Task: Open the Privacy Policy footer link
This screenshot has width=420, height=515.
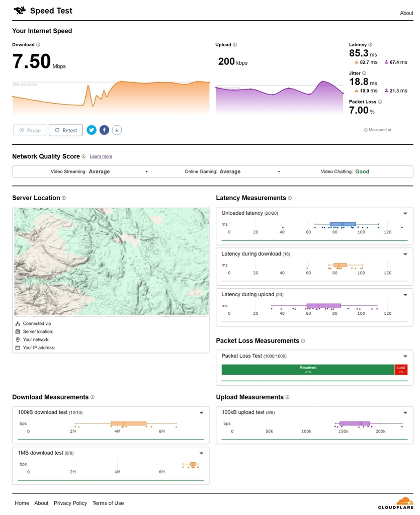Action: (x=70, y=503)
